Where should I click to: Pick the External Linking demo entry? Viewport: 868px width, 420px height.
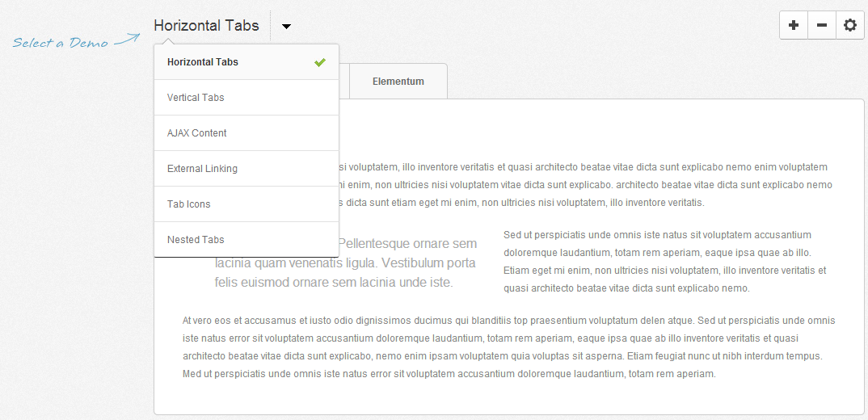pos(202,169)
